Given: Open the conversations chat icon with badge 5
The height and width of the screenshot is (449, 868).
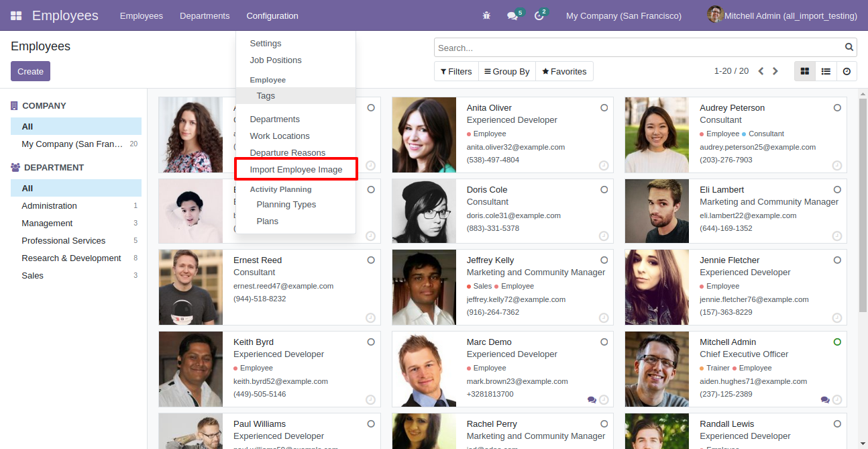Looking at the screenshot, I should pyautogui.click(x=515, y=15).
